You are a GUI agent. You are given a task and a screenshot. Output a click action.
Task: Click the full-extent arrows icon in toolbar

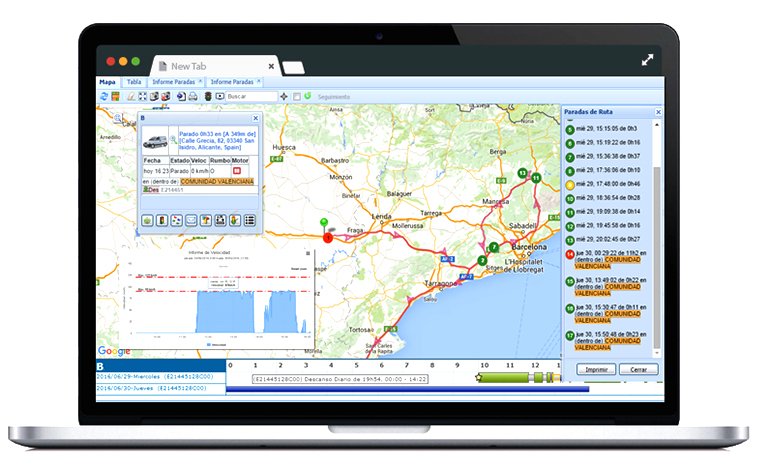click(142, 96)
